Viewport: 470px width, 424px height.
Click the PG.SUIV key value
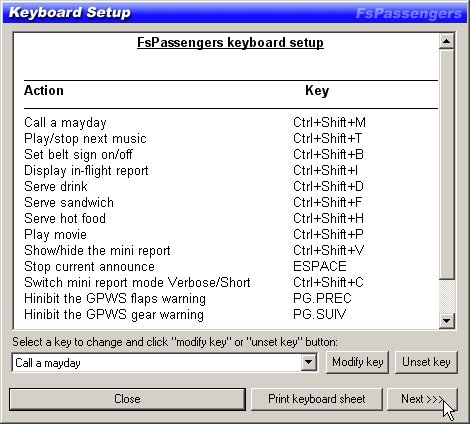(x=320, y=314)
